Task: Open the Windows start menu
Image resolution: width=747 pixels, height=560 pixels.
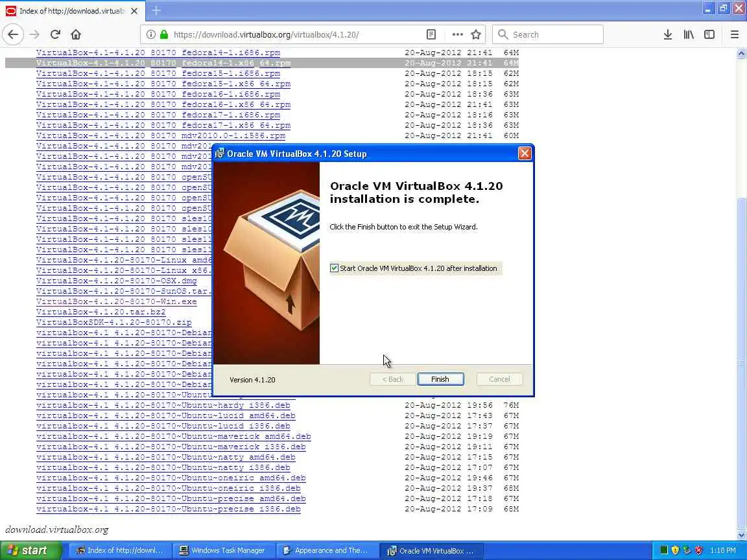Action: 30,550
